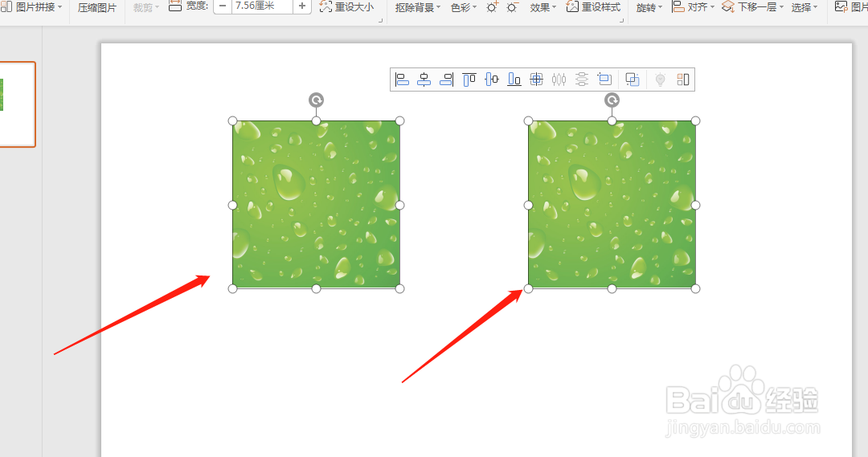Image resolution: width=868 pixels, height=457 pixels.
Task: Decrease brightness sun icon with minus
Action: (x=512, y=7)
